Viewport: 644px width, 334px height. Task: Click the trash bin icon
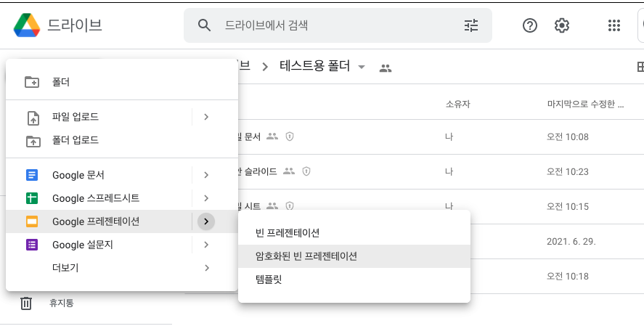(26, 304)
